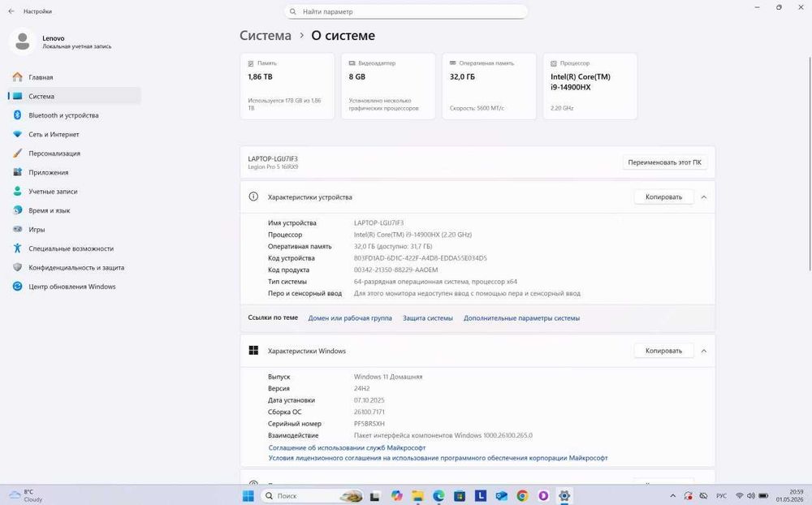Open the Оперативная память 32,0 ГБ card
The width and height of the screenshot is (812, 505).
489,86
